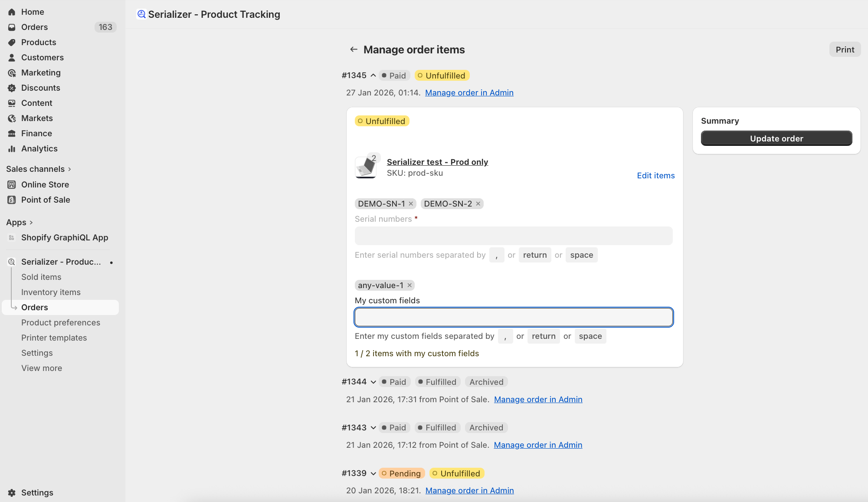Focus the Serial numbers input field

click(x=513, y=236)
